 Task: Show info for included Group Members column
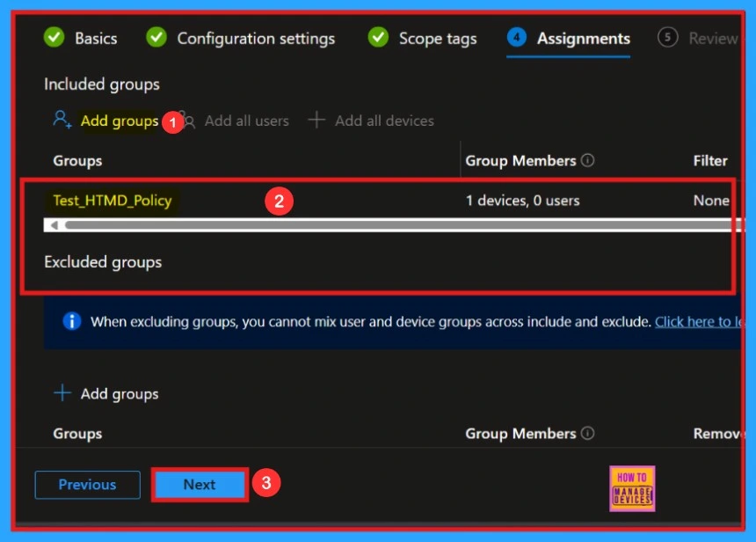tap(588, 160)
